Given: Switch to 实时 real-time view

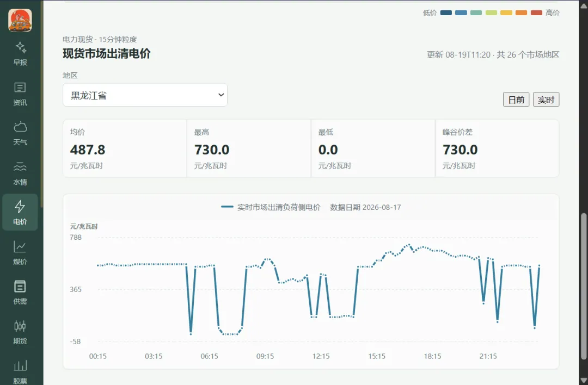Looking at the screenshot, I should [546, 100].
